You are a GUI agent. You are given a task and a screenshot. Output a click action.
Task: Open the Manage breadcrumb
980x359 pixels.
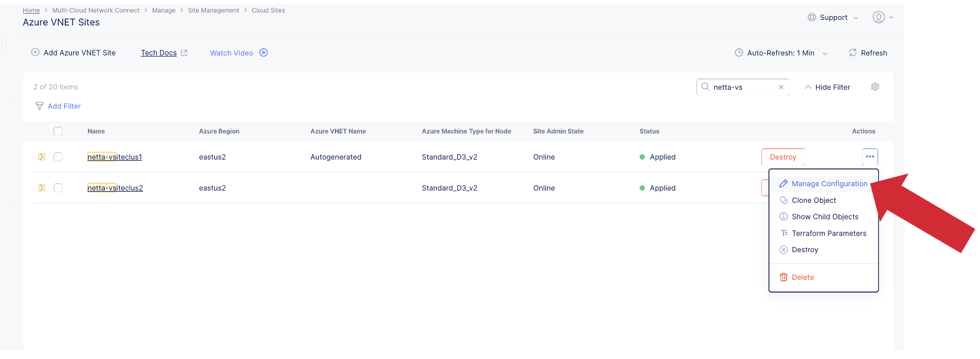click(164, 11)
